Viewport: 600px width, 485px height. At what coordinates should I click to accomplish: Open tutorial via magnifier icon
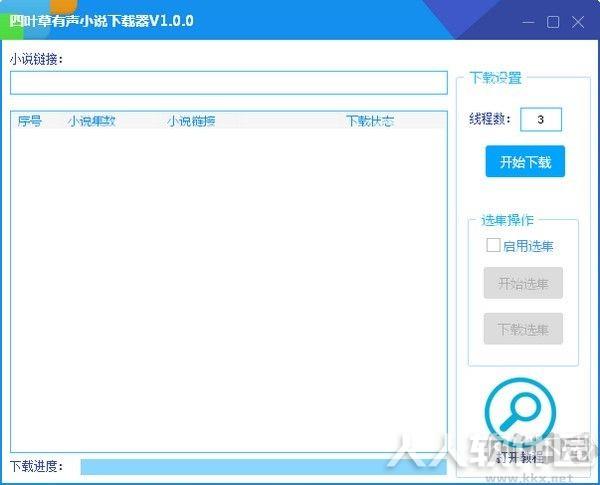tap(520, 413)
